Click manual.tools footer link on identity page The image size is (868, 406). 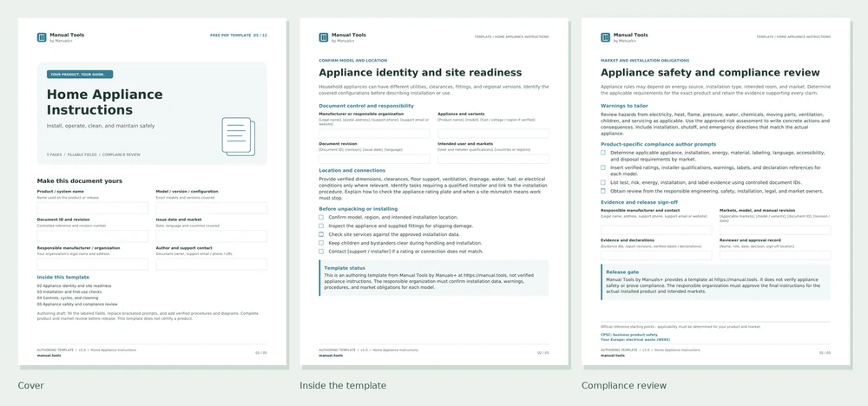(x=331, y=355)
